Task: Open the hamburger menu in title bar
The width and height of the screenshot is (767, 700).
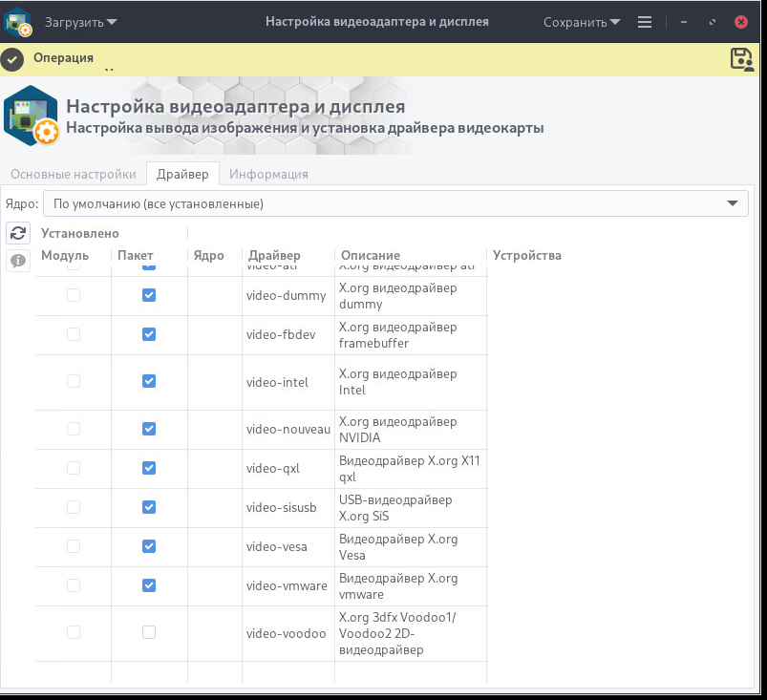Action: point(645,22)
